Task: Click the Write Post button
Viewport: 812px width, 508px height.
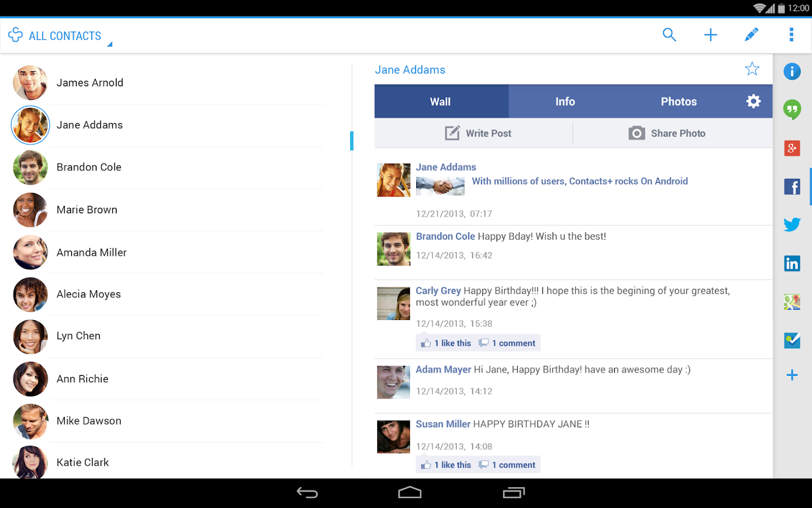Action: click(x=478, y=133)
